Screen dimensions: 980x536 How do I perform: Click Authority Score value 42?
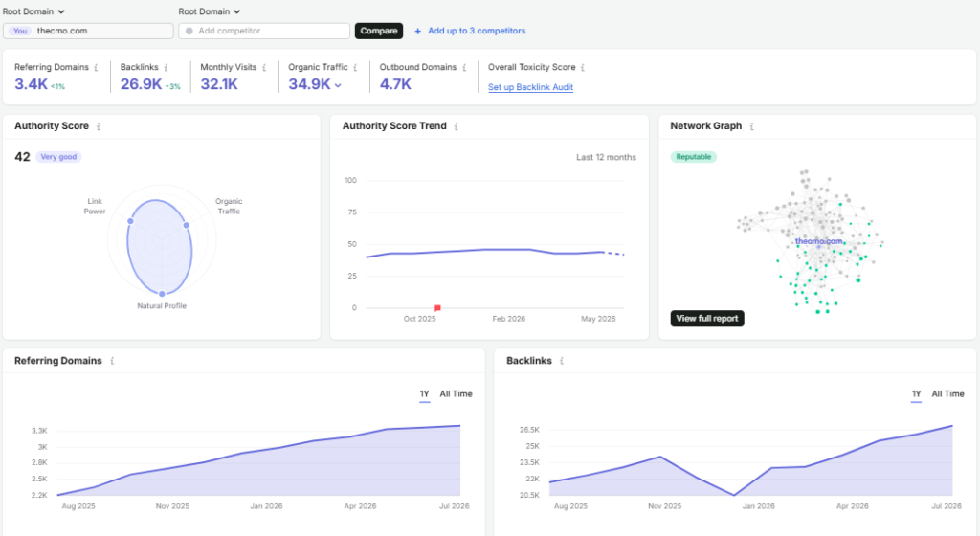(23, 157)
